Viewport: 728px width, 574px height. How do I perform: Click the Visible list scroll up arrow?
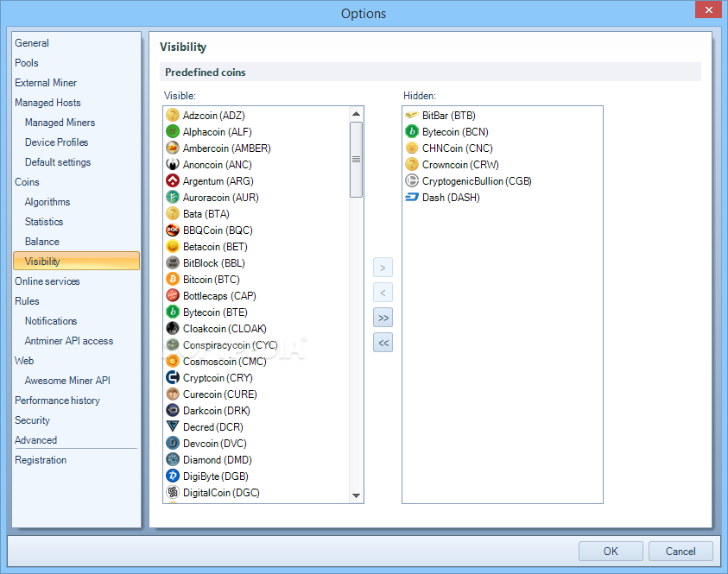(356, 114)
